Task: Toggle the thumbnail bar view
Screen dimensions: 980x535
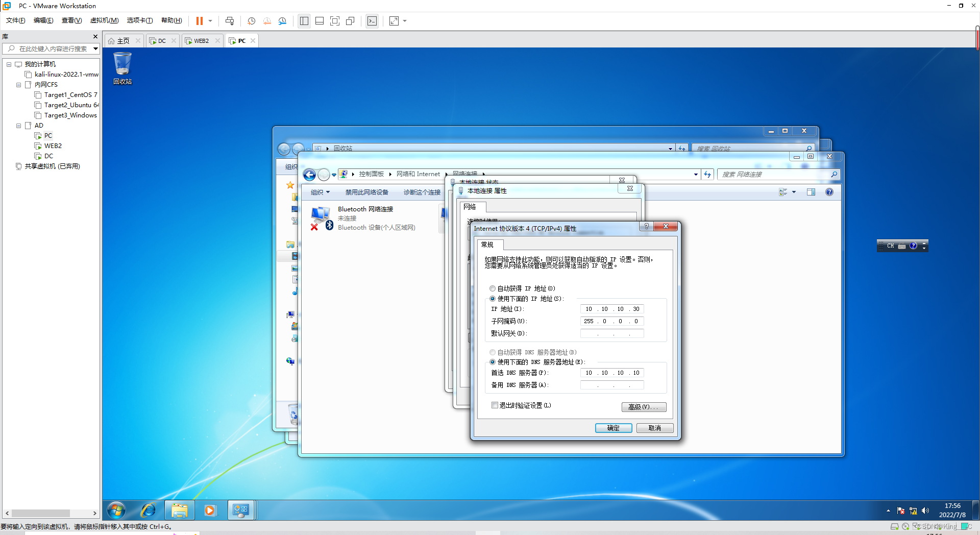Action: (x=320, y=21)
